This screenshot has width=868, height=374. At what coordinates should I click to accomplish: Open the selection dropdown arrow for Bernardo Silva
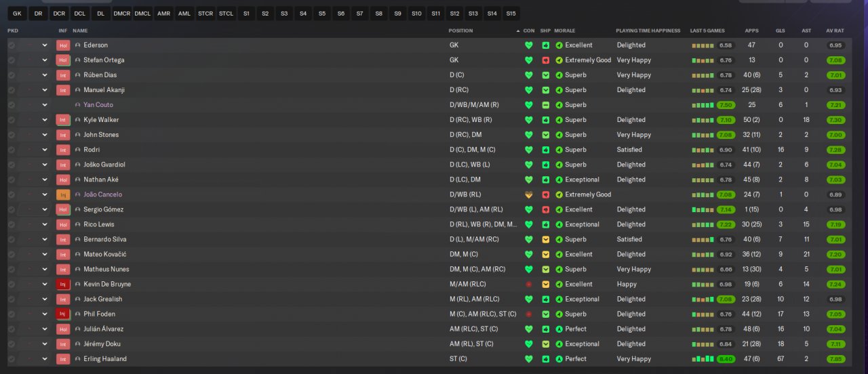pyautogui.click(x=45, y=239)
